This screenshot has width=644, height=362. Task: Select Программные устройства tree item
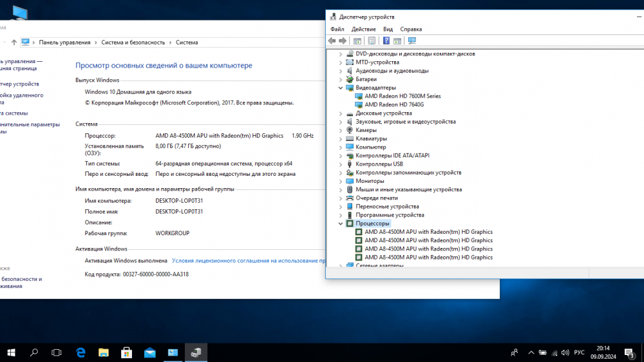pos(390,215)
